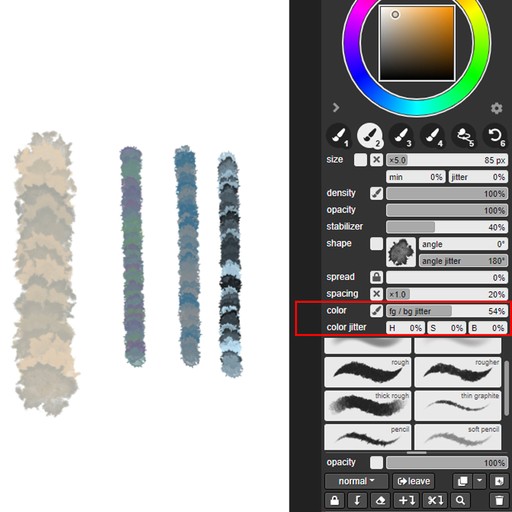Toggle the shape checkbox square
This screenshot has height=512, width=512.
tap(376, 244)
